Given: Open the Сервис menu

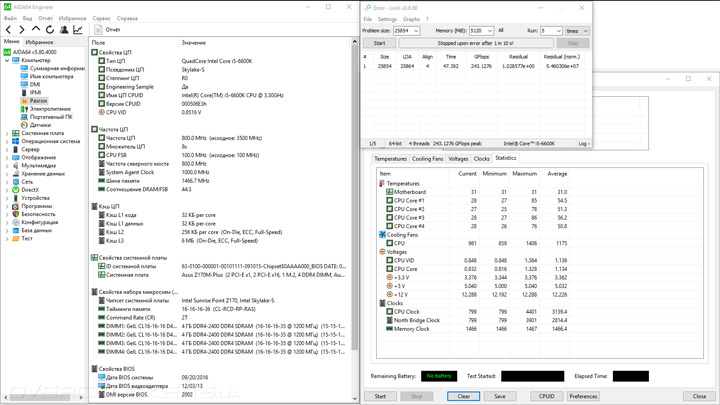Looking at the screenshot, I should [101, 18].
